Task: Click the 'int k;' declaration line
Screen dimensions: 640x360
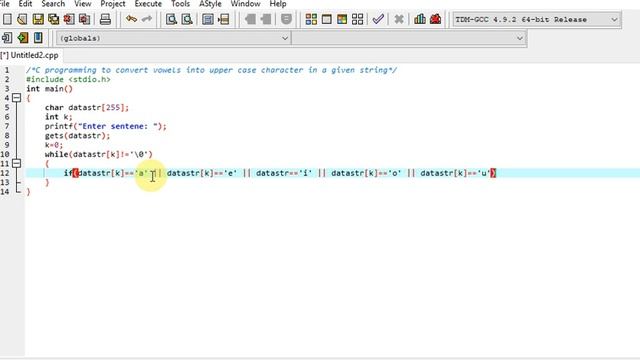Action: click(x=59, y=117)
